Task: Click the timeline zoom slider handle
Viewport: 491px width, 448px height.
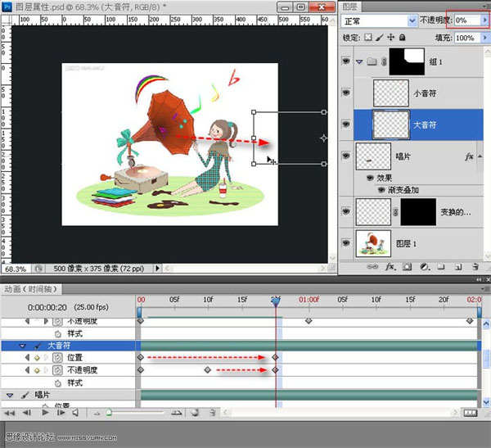Action: (108, 413)
